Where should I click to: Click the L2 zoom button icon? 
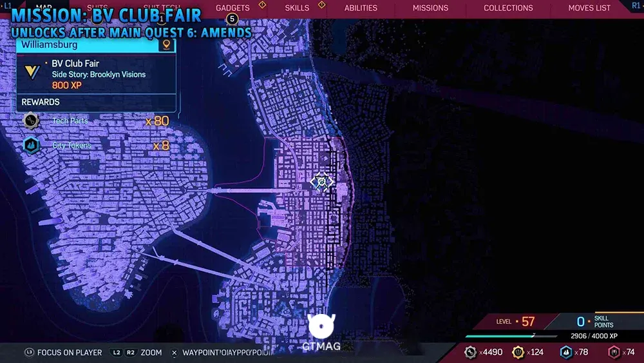click(x=117, y=353)
